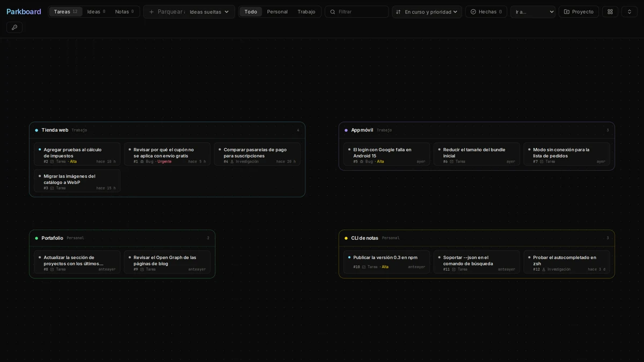Switch to the Tareas tab
The height and width of the screenshot is (362, 644).
click(x=65, y=12)
